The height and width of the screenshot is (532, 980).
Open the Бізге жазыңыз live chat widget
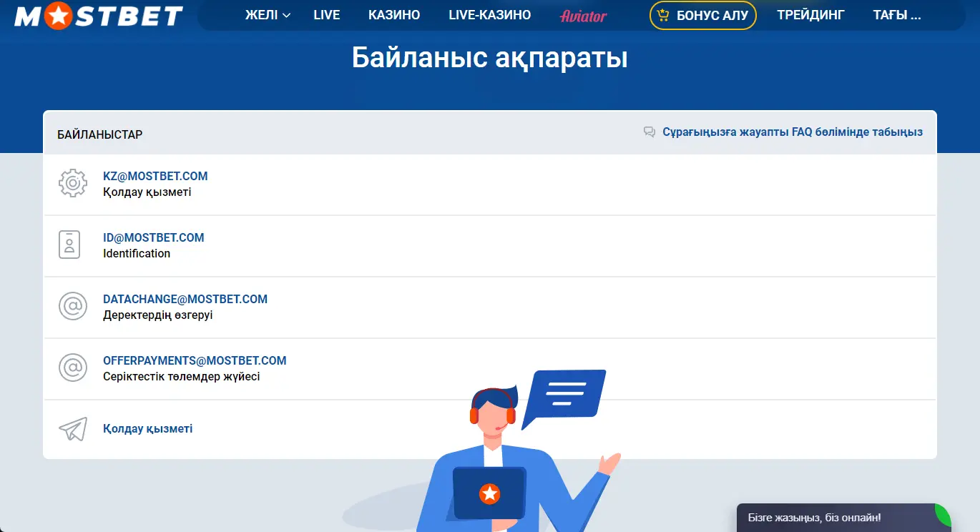(844, 518)
